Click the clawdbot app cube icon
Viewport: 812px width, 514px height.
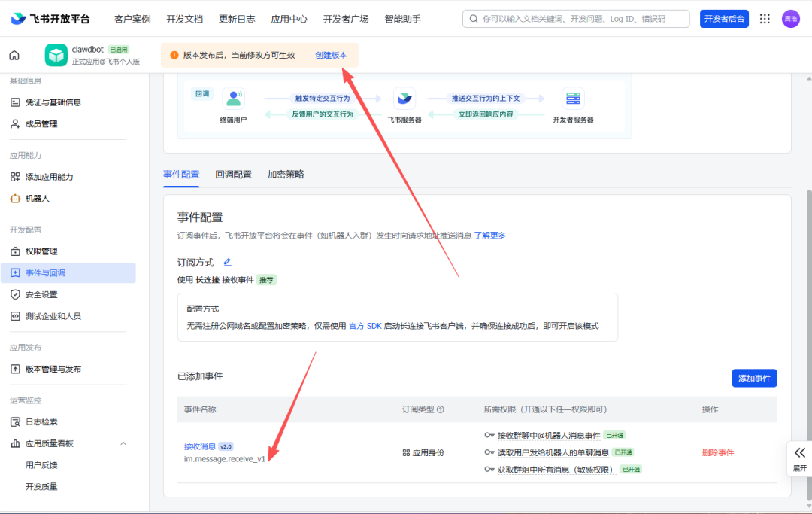(x=56, y=55)
